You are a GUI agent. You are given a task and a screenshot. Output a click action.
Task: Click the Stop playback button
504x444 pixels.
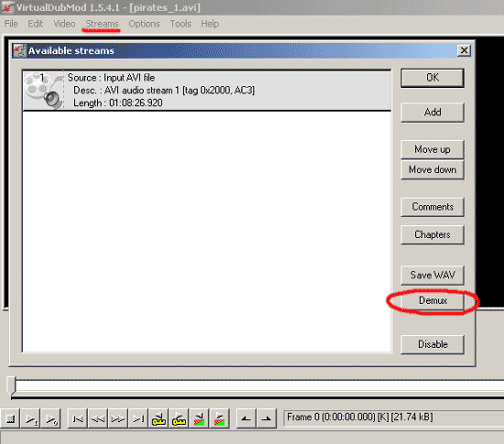tap(10, 418)
